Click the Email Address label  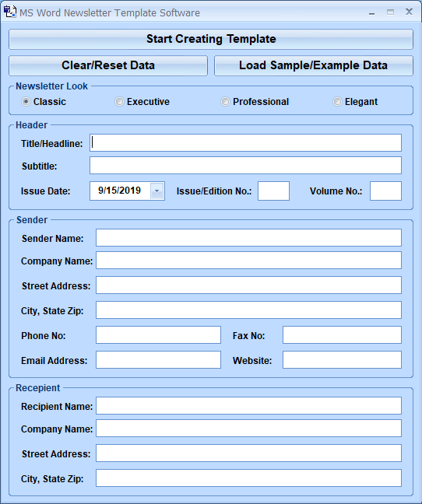tap(54, 361)
